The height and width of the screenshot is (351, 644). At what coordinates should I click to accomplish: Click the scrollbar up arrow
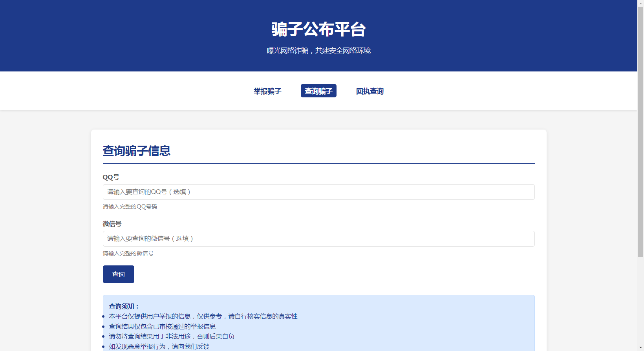click(640, 2)
